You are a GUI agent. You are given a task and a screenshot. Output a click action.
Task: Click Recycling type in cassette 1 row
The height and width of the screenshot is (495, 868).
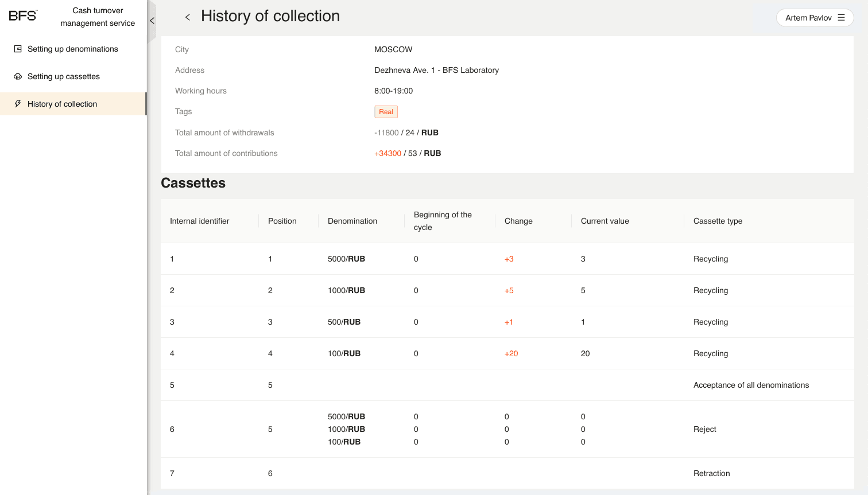tap(710, 259)
